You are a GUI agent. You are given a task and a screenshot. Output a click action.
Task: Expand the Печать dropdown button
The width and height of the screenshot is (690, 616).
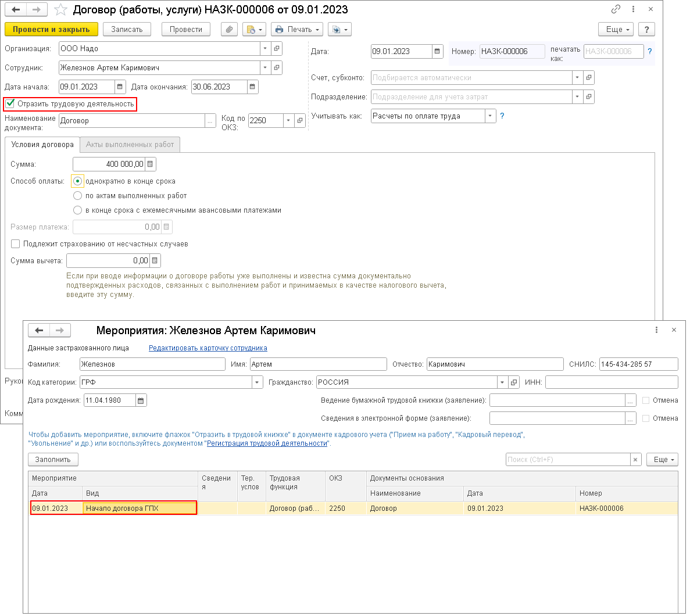296,30
